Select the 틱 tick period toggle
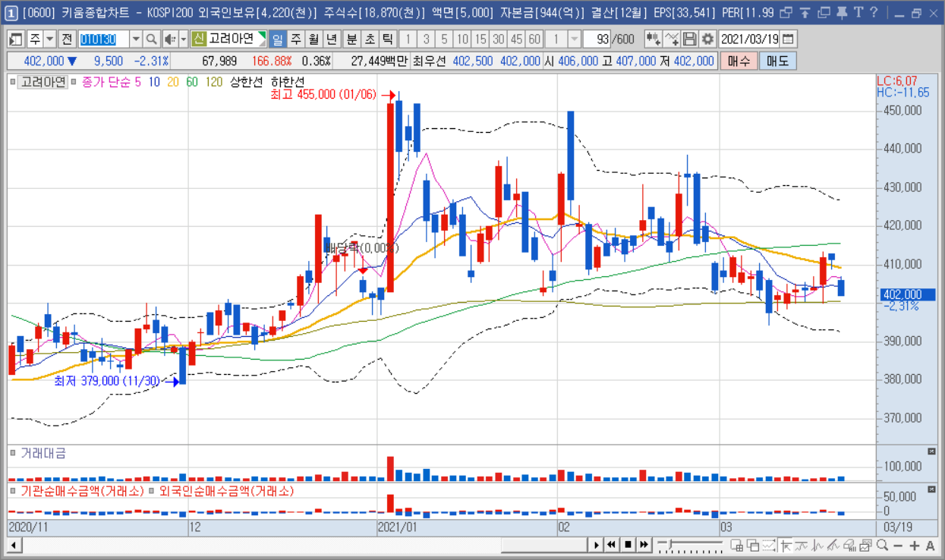Screen dimensions: 945x560 pyautogui.click(x=387, y=39)
